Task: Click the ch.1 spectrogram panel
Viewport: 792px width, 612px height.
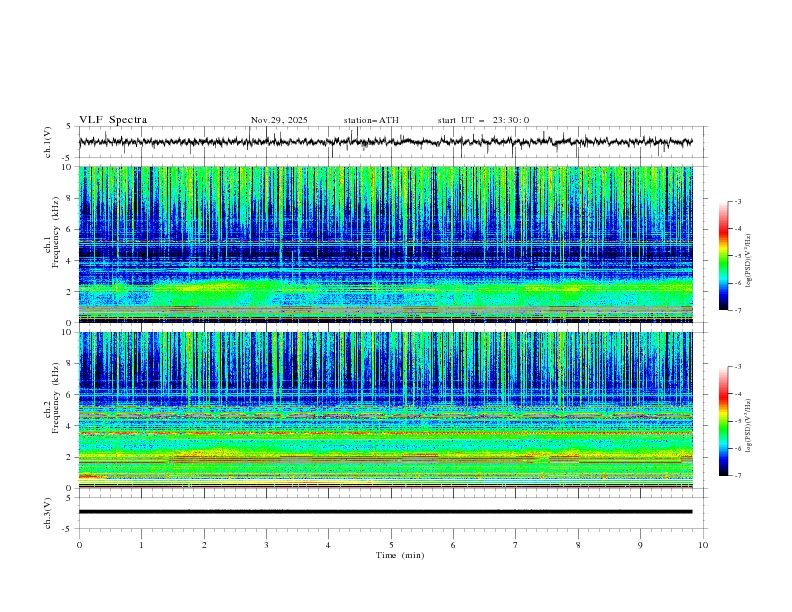Action: coord(385,244)
